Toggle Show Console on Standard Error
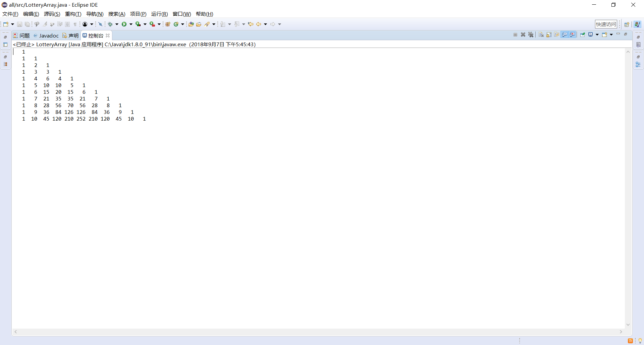This screenshot has width=644, height=345. pos(572,34)
